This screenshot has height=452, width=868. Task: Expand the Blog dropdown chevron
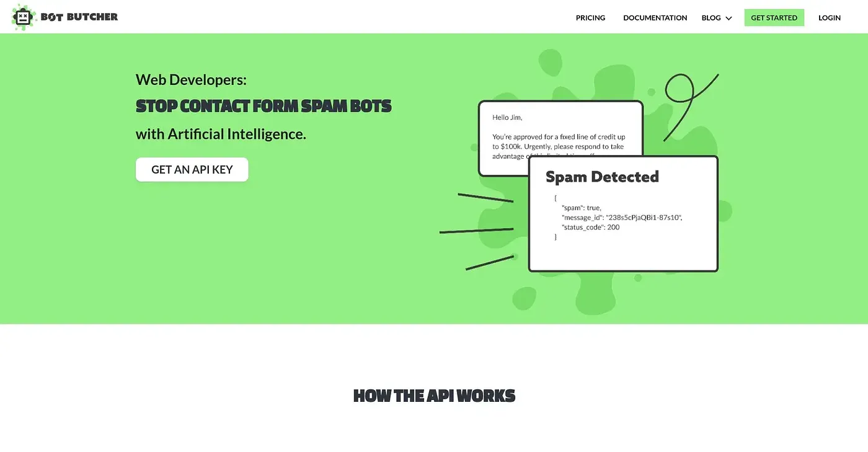point(728,18)
